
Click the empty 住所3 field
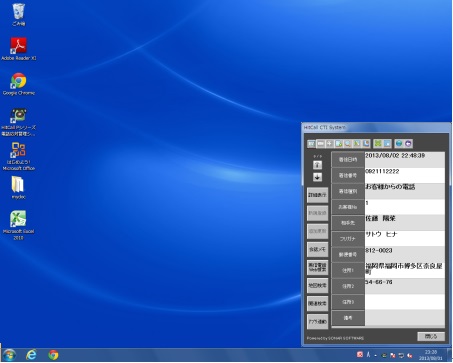pos(405,302)
